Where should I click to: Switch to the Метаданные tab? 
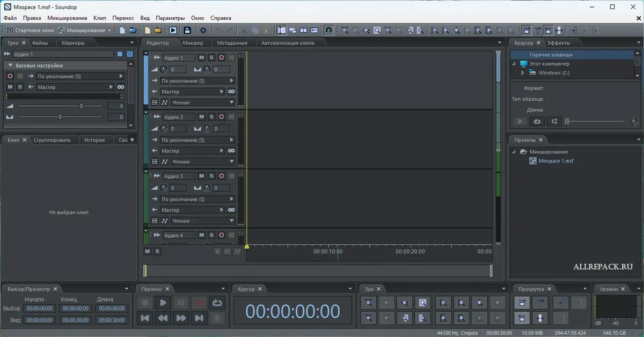(232, 43)
